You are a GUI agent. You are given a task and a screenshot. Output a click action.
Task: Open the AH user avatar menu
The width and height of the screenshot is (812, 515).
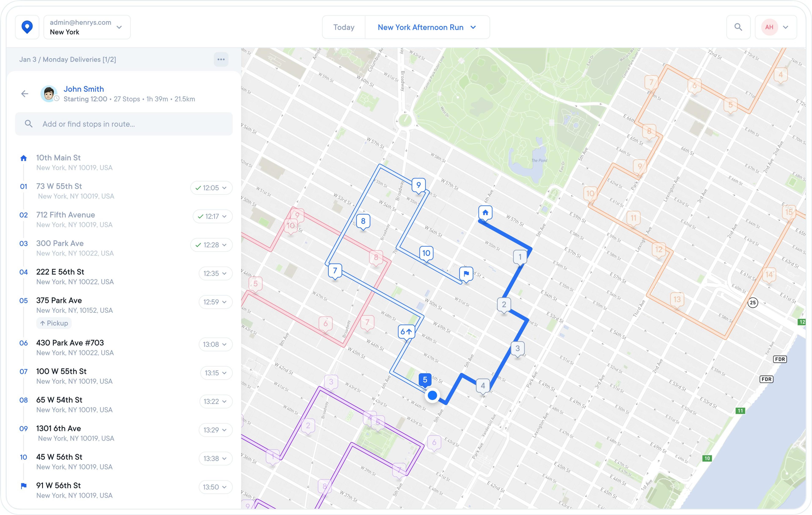click(x=776, y=27)
